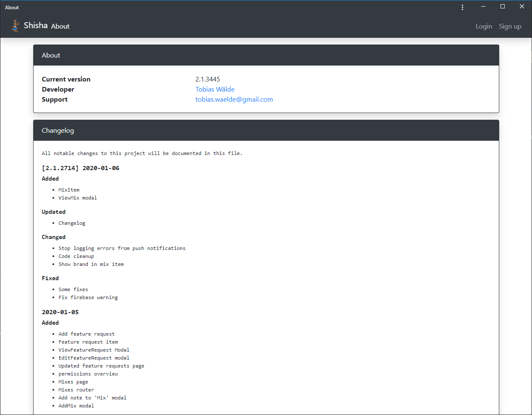Click the 'Current version' label
532x415 pixels.
click(66, 79)
